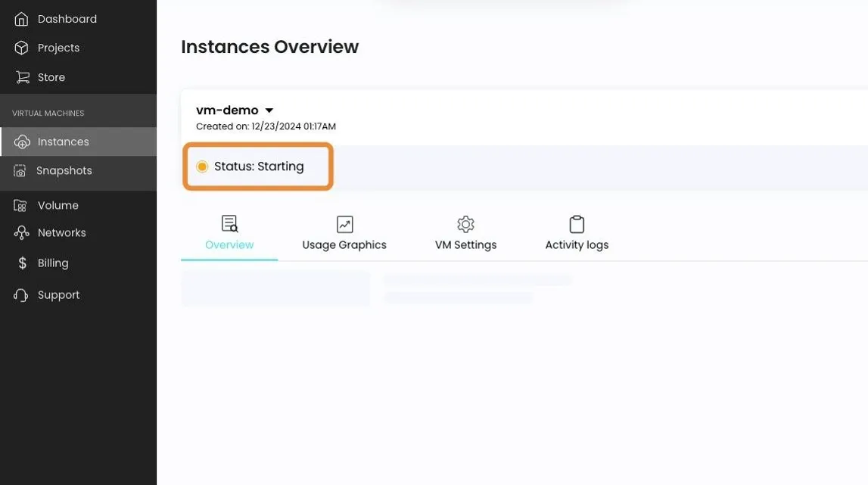Click the Activity logs clipboard icon

[577, 224]
